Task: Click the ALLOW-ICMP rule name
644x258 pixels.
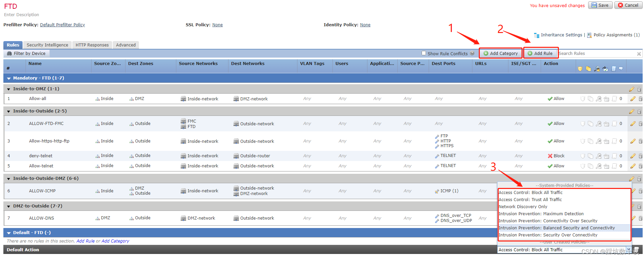Action: pos(42,191)
